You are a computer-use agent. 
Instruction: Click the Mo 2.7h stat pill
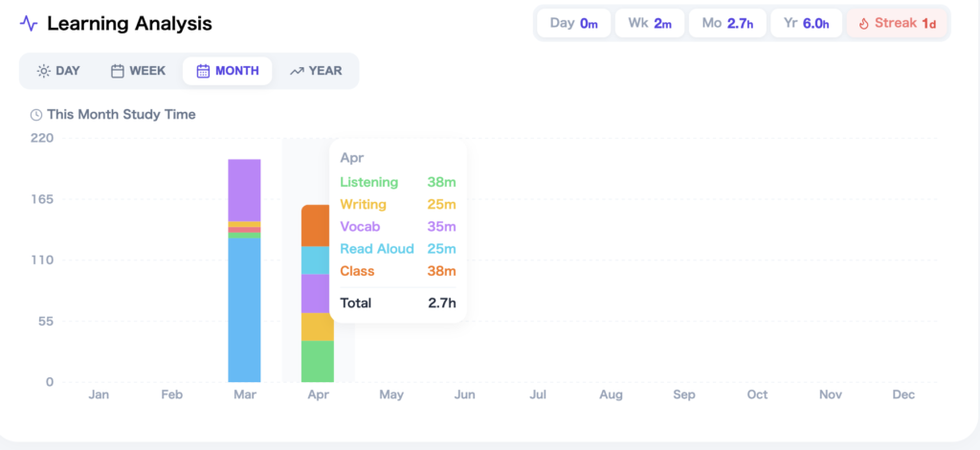pyautogui.click(x=726, y=23)
